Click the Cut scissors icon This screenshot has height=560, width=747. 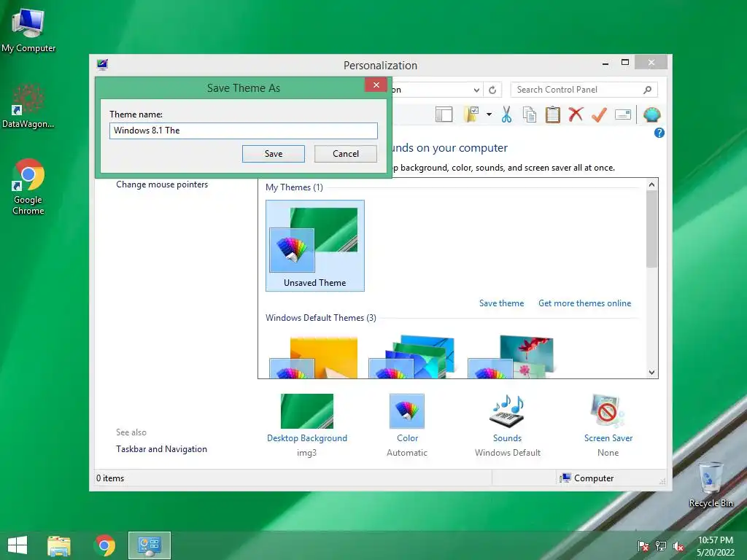pyautogui.click(x=506, y=114)
